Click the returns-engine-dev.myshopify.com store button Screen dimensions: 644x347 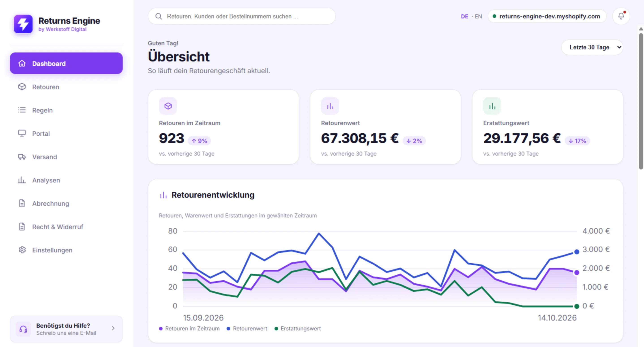(547, 16)
